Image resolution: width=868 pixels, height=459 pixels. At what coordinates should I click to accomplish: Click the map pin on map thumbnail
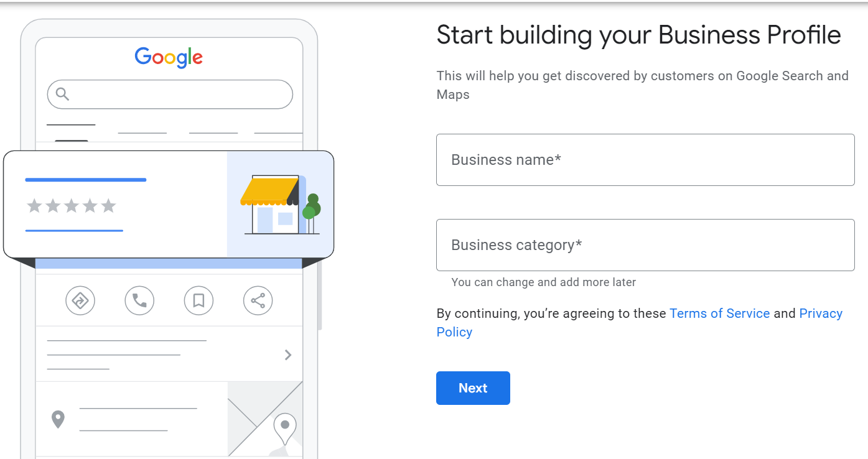point(285,429)
